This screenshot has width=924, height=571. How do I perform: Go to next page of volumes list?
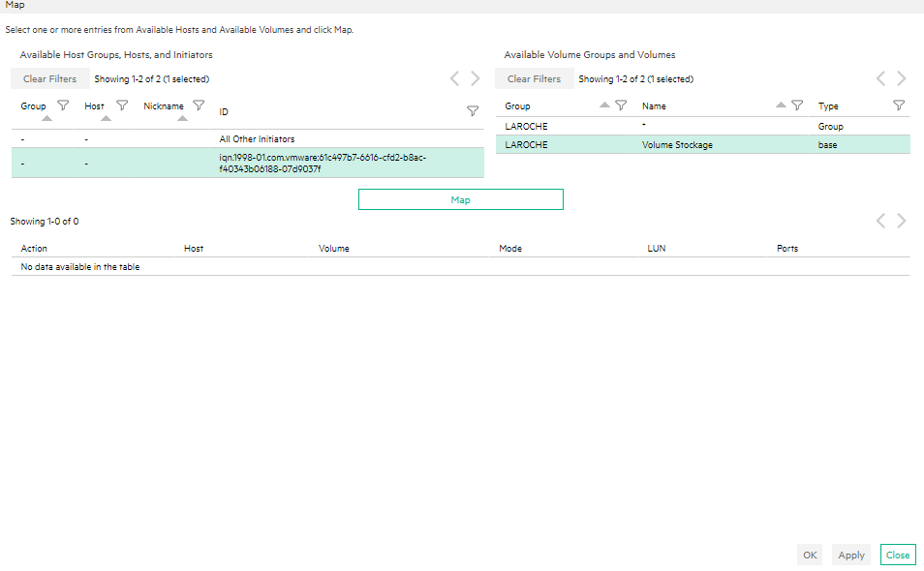(x=901, y=78)
